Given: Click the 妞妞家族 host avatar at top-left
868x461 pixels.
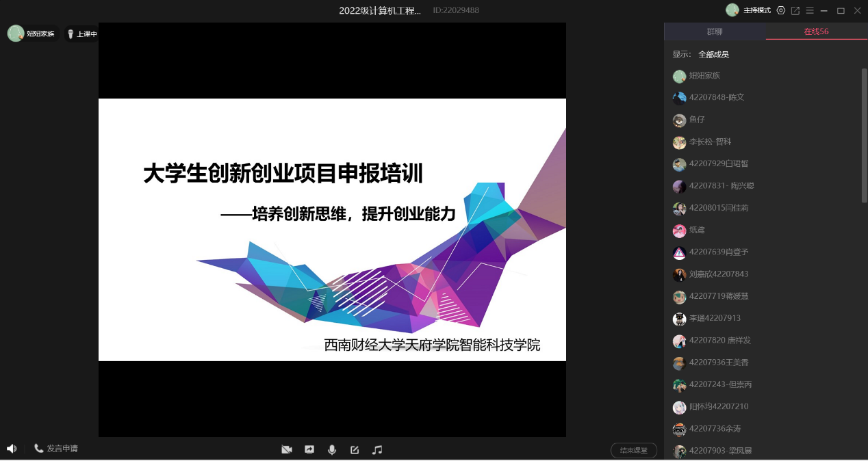Looking at the screenshot, I should click(x=16, y=34).
